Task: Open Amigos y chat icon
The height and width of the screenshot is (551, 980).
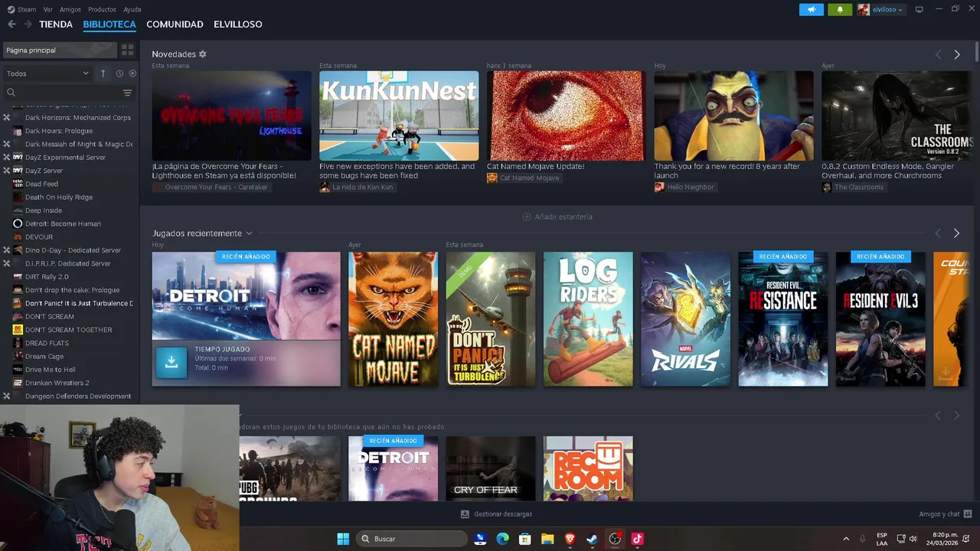Action: [x=968, y=514]
